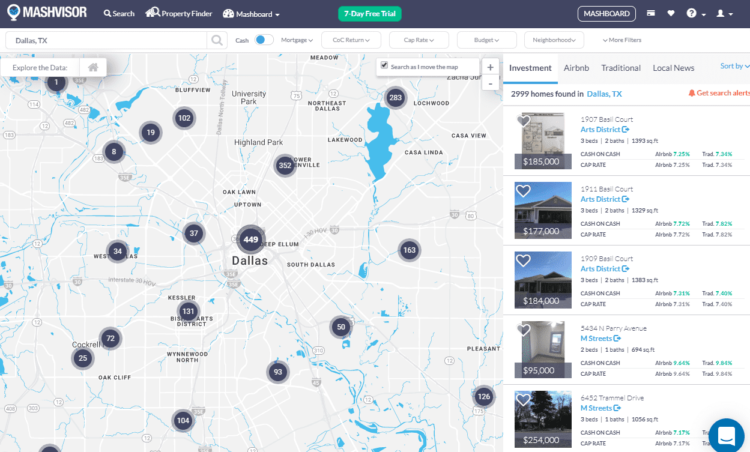Click the 72 map cluster marker

[110, 339]
